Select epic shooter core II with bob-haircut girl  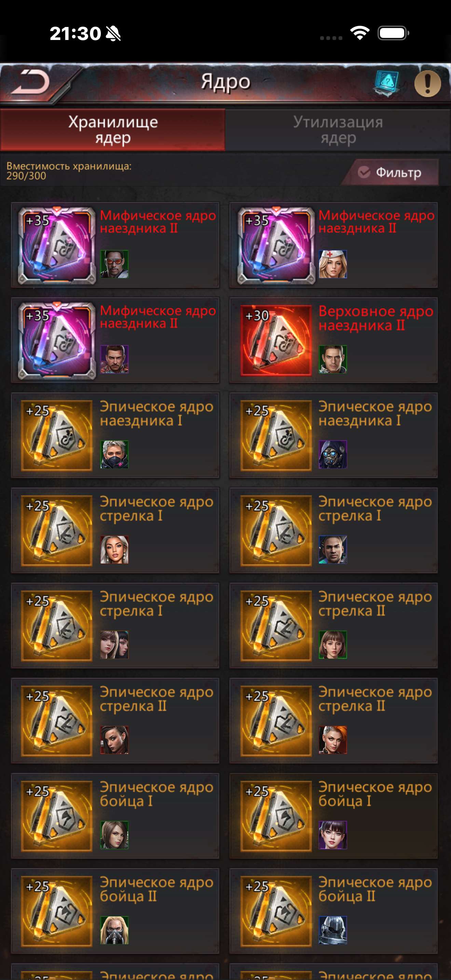point(333,625)
